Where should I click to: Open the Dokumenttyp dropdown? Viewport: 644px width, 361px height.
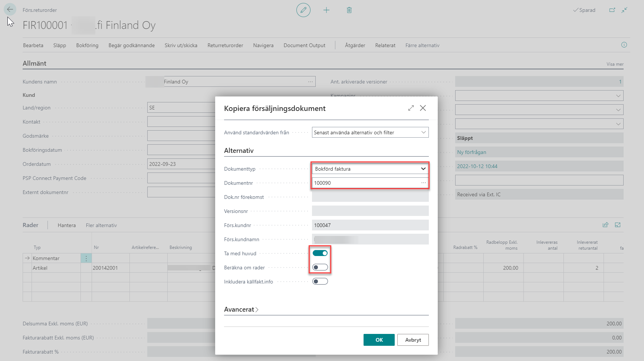tap(370, 169)
